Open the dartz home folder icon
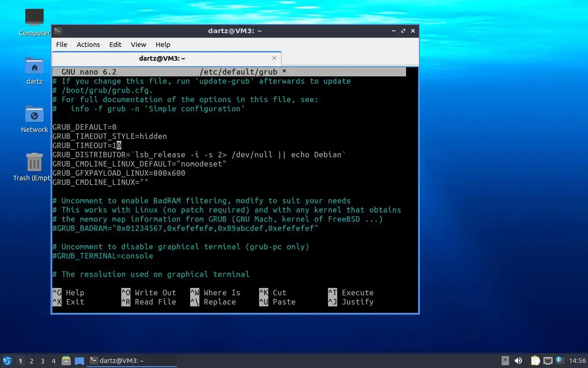This screenshot has height=368, width=588. [34, 66]
